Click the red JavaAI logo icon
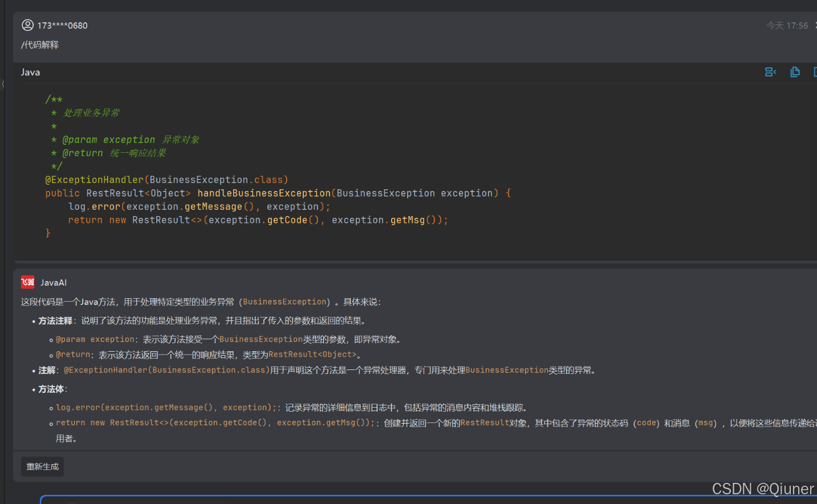 (x=28, y=282)
